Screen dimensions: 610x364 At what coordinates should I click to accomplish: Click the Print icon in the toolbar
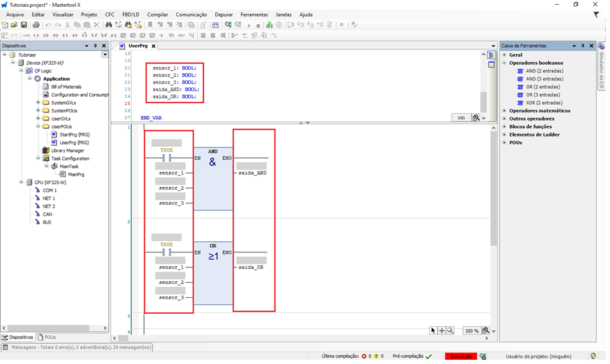[x=35, y=25]
